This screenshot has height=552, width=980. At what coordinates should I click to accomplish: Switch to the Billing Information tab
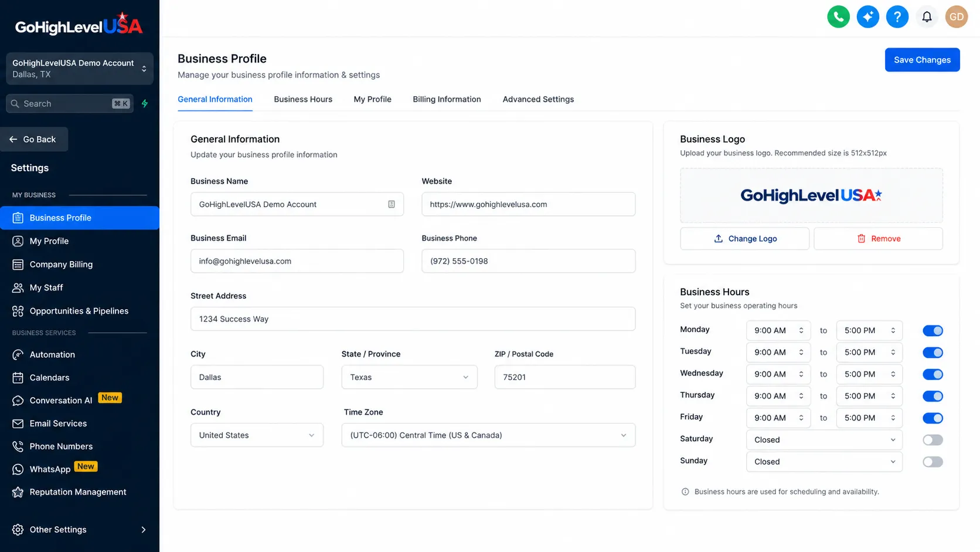pos(447,99)
